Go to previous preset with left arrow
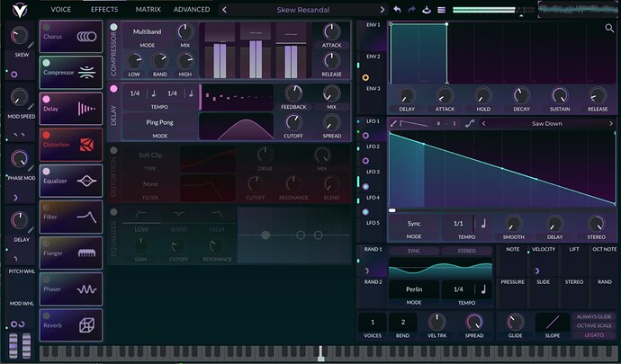Image resolution: width=621 pixels, height=364 pixels. coord(224,10)
